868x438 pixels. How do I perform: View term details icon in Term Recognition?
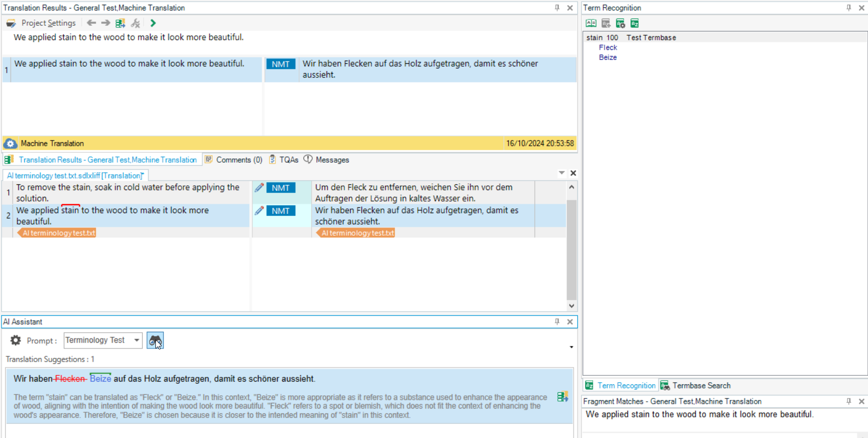(591, 23)
